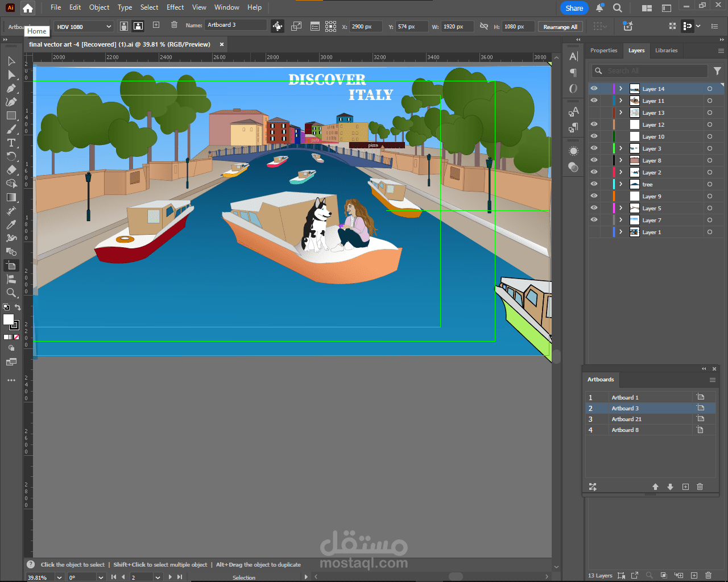Expand Layer 11 contents
Screen dimensions: 728x582
point(621,101)
